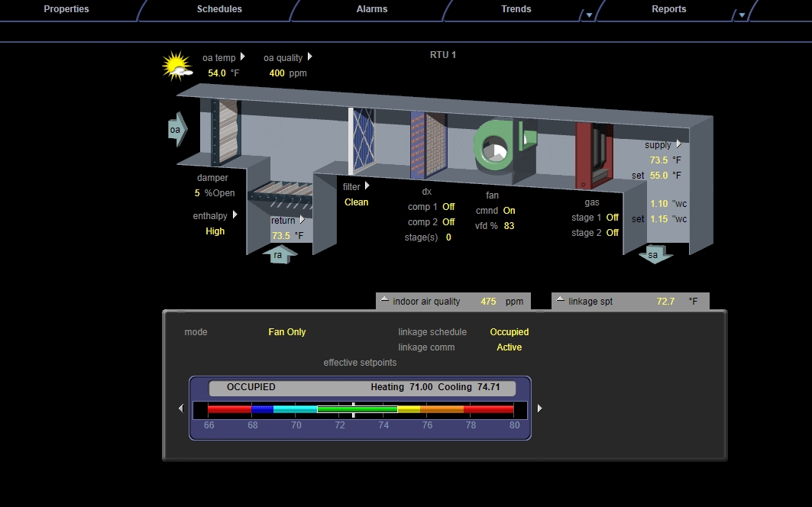Image resolution: width=812 pixels, height=507 pixels.
Task: Open the Reports tab dropdown arrow
Action: pyautogui.click(x=742, y=15)
